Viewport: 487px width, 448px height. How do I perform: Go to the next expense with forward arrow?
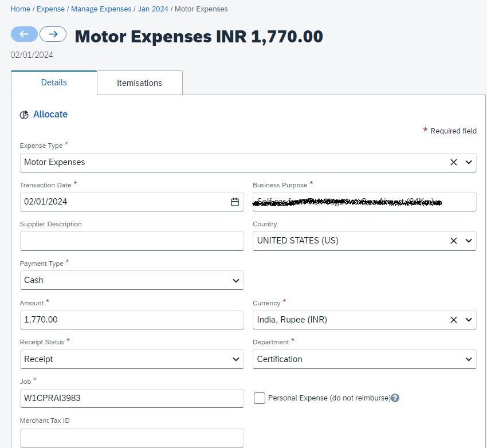tap(53, 34)
